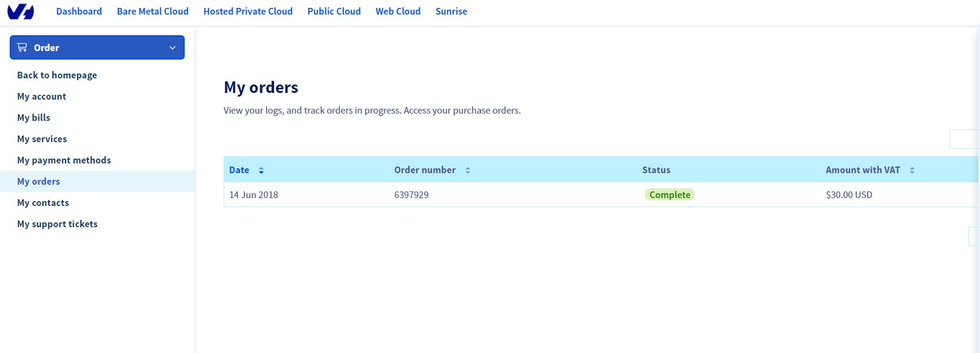980x353 pixels.
Task: Click the OVH logo icon
Action: (21, 12)
